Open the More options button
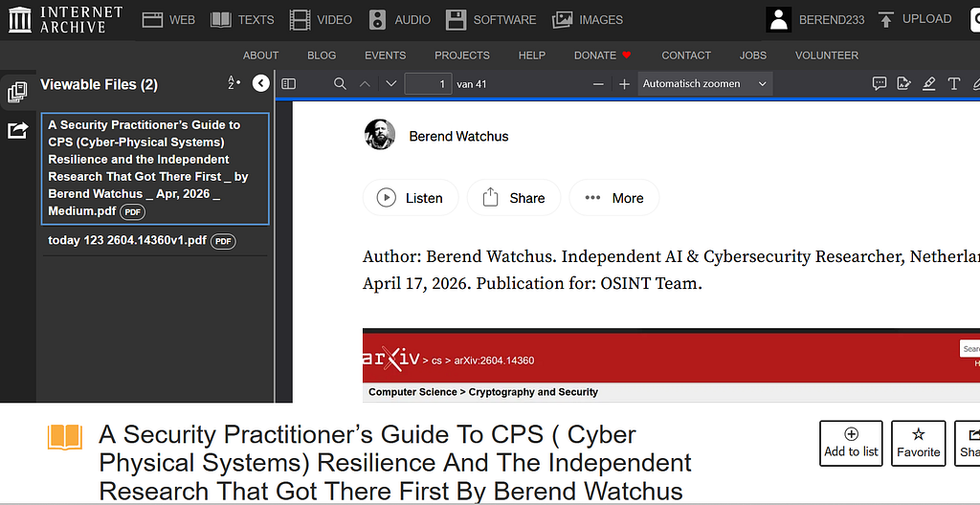980x505 pixels. click(613, 198)
